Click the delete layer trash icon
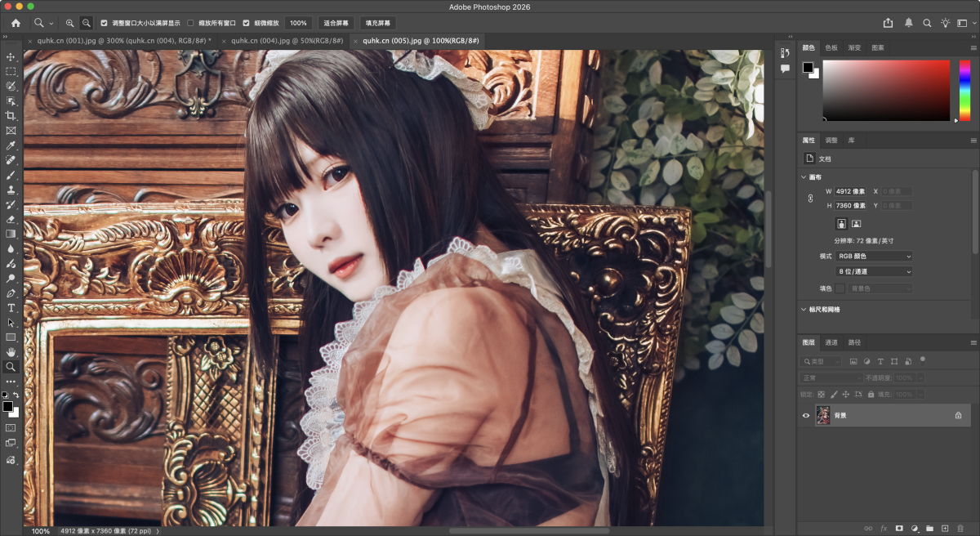The width and height of the screenshot is (980, 536). [x=960, y=529]
